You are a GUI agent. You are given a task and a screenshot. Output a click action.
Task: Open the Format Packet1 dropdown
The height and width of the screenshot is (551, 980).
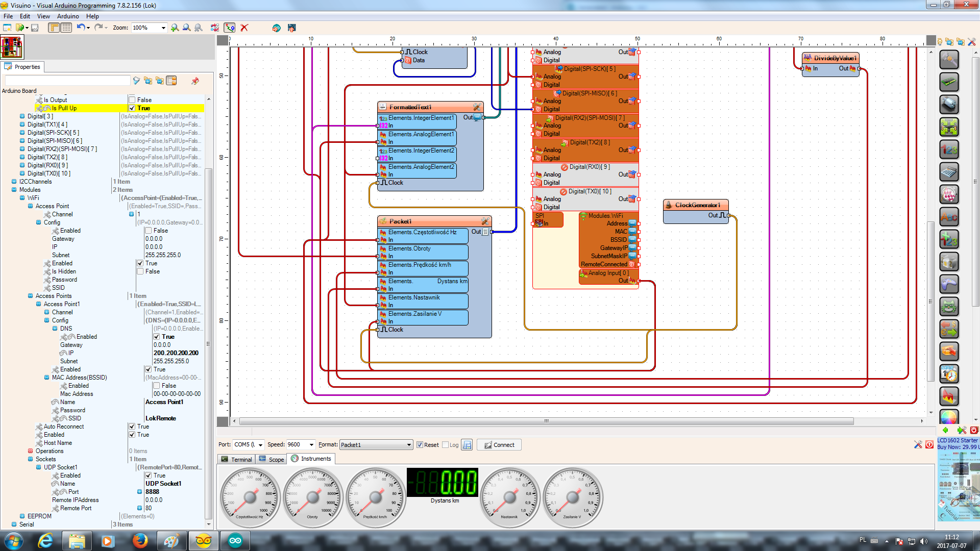pyautogui.click(x=409, y=445)
